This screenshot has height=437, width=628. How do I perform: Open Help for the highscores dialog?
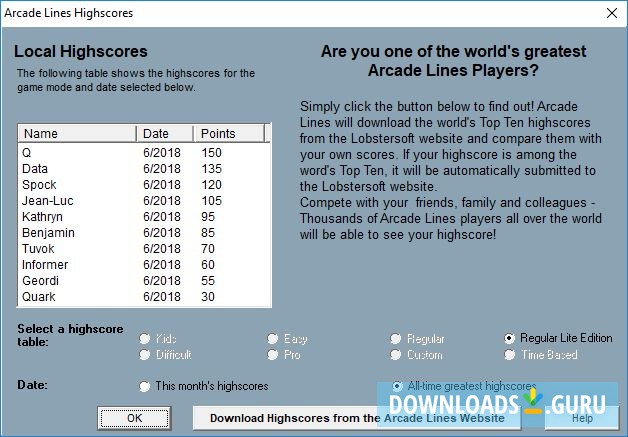582,418
